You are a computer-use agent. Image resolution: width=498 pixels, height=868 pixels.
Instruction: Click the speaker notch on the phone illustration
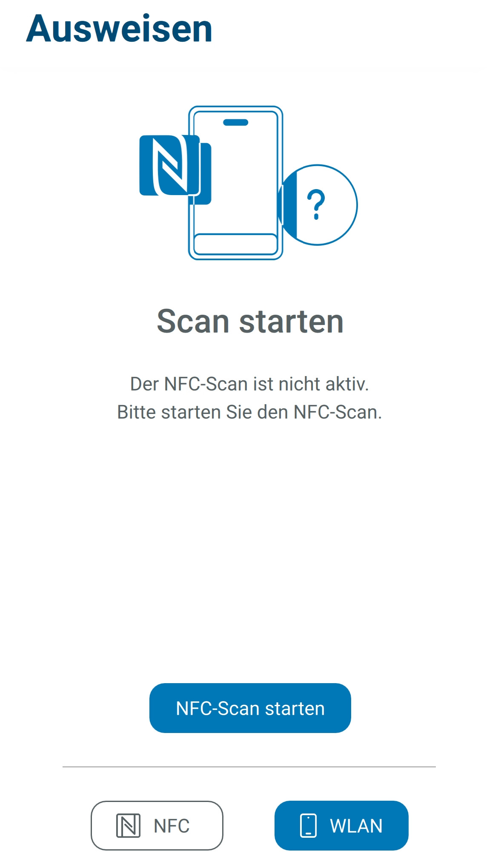pyautogui.click(x=235, y=123)
